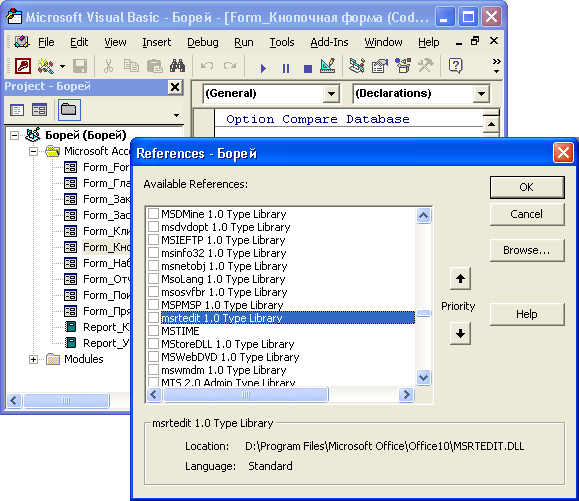Image resolution: width=579 pixels, height=501 pixels.
Task: Check MSWebDVD 1.0 Type Library
Action: (153, 357)
